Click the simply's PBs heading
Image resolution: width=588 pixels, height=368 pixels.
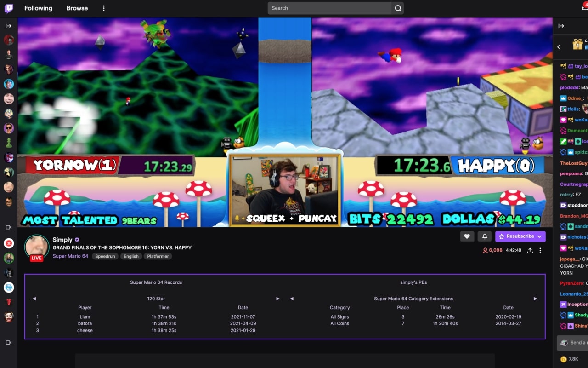click(x=413, y=282)
